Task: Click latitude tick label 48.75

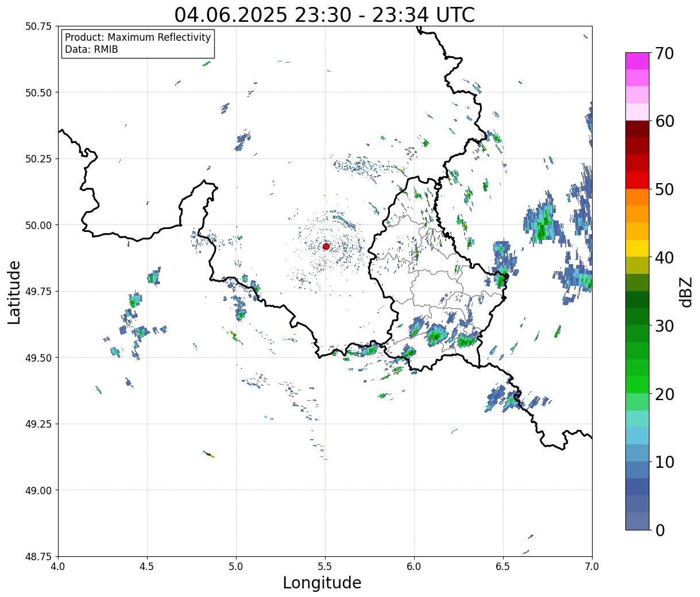Action: pos(38,557)
